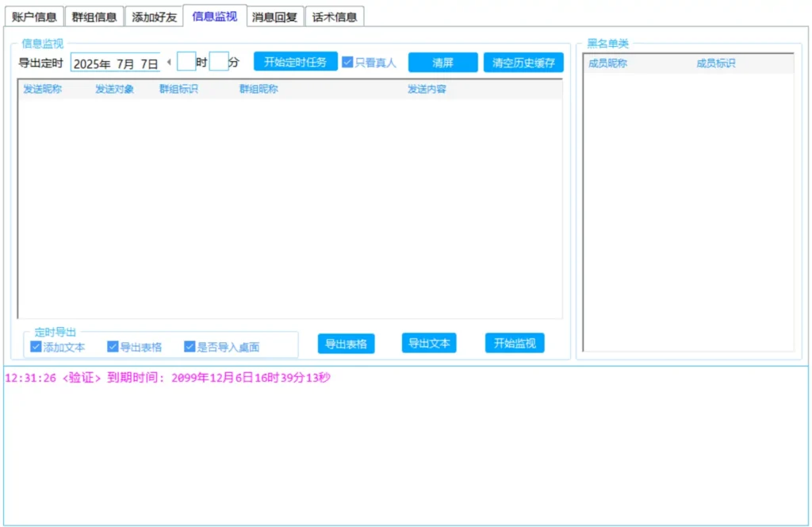Go to the 添加好友 tab

155,17
